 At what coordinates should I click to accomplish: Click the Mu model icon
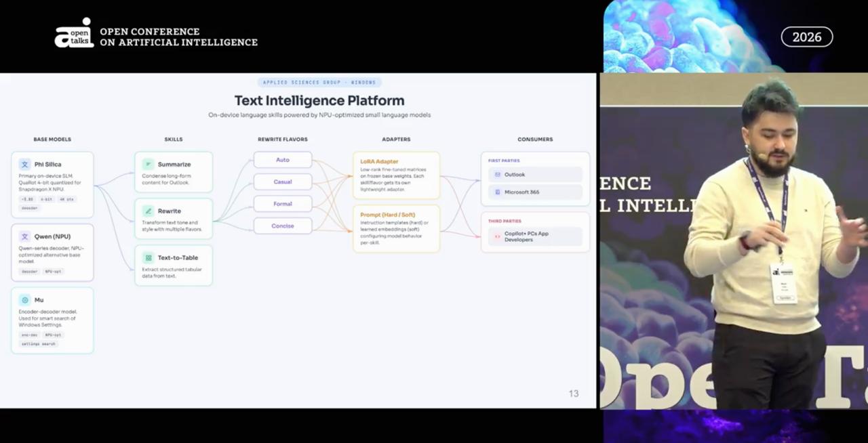coord(24,300)
